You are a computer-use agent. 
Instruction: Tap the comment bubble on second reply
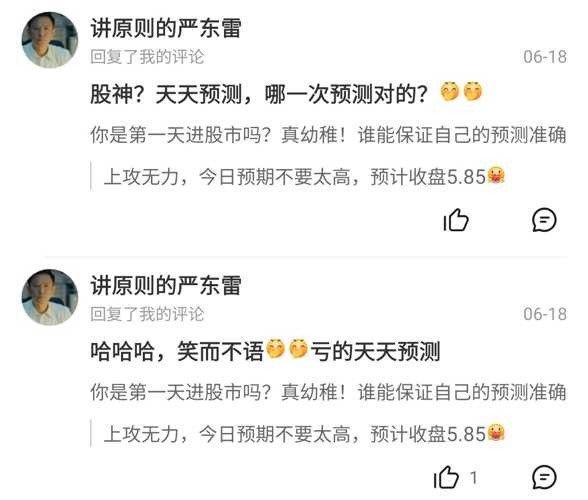click(x=544, y=477)
